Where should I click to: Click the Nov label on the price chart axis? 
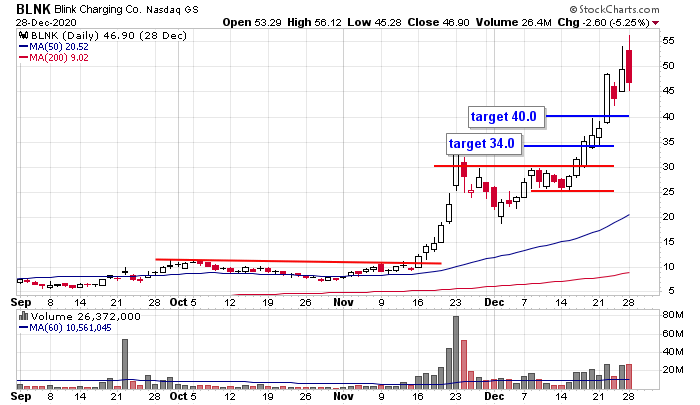tap(343, 302)
